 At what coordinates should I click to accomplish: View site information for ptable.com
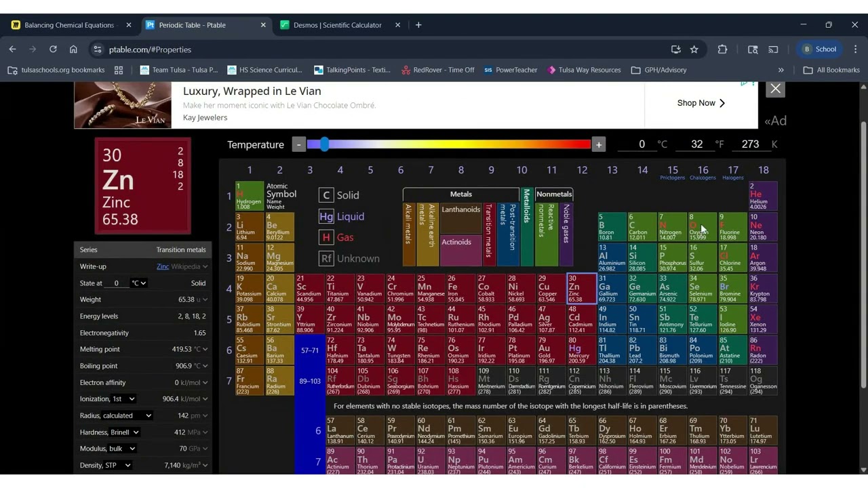(98, 49)
